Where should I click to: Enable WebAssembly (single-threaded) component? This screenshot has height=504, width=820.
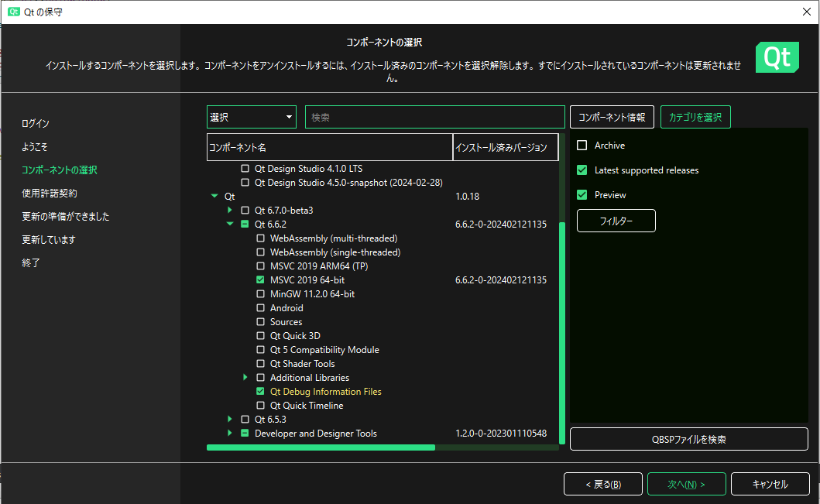pos(260,252)
